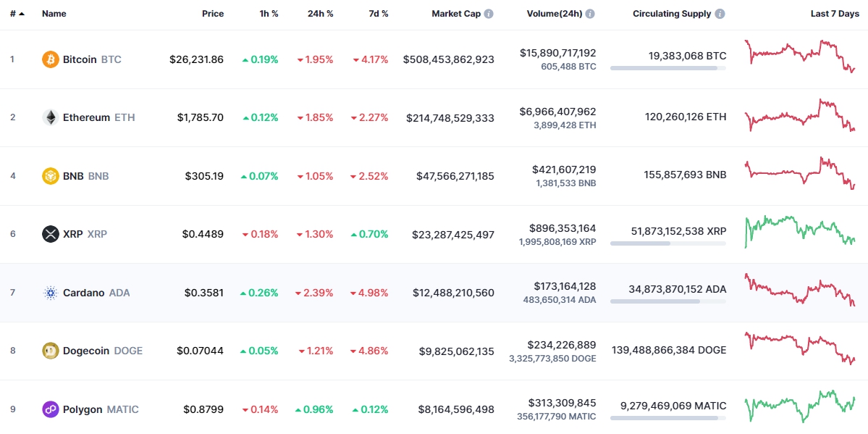The image size is (868, 434).
Task: Click the XRP logo icon
Action: [x=51, y=235]
